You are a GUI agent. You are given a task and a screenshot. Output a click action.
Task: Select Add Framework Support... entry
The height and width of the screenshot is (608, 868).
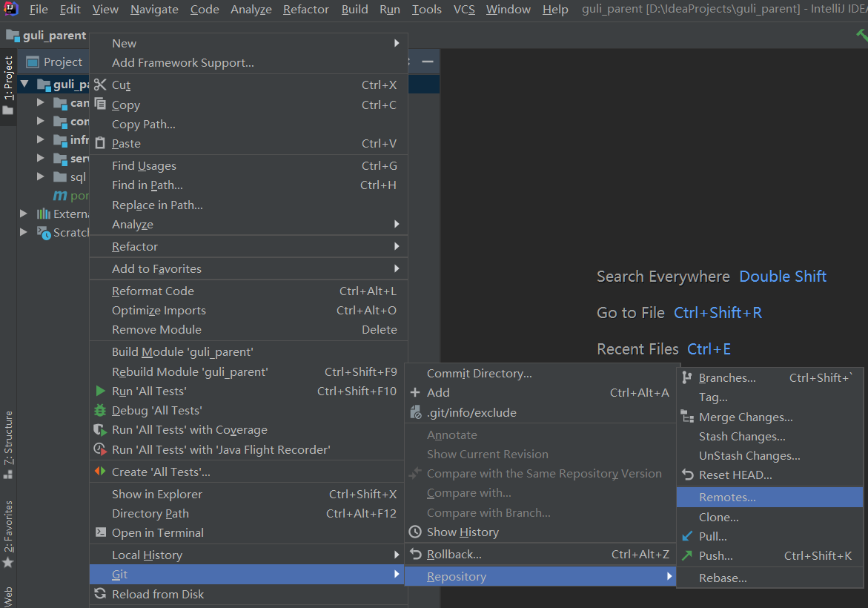[x=248, y=62]
